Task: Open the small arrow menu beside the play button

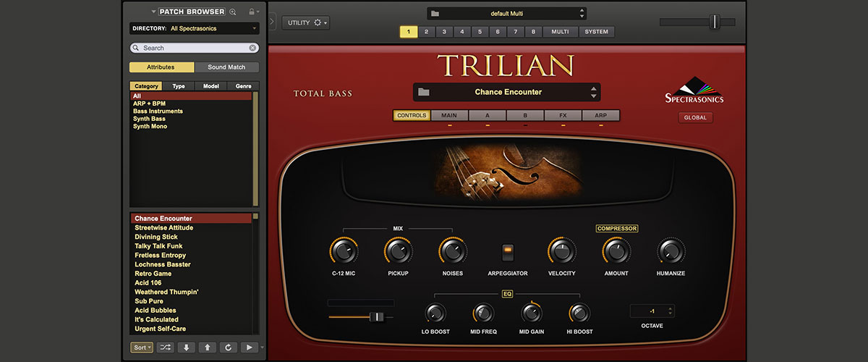Action: coord(263,348)
